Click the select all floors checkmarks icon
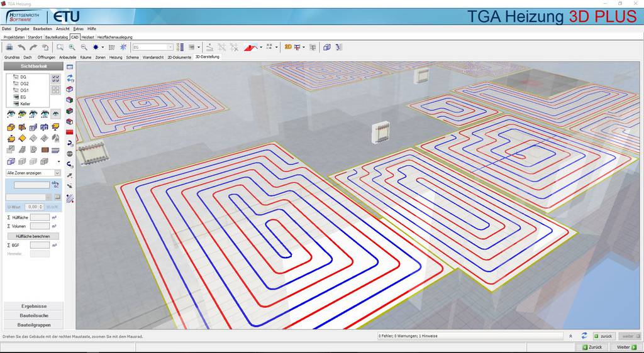644x353 pixels. click(x=55, y=79)
